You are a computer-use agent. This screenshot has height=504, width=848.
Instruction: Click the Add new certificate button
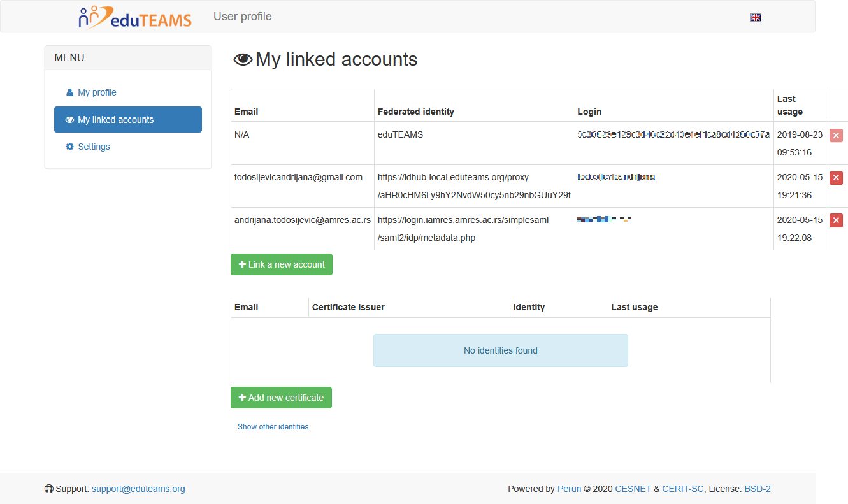point(281,398)
